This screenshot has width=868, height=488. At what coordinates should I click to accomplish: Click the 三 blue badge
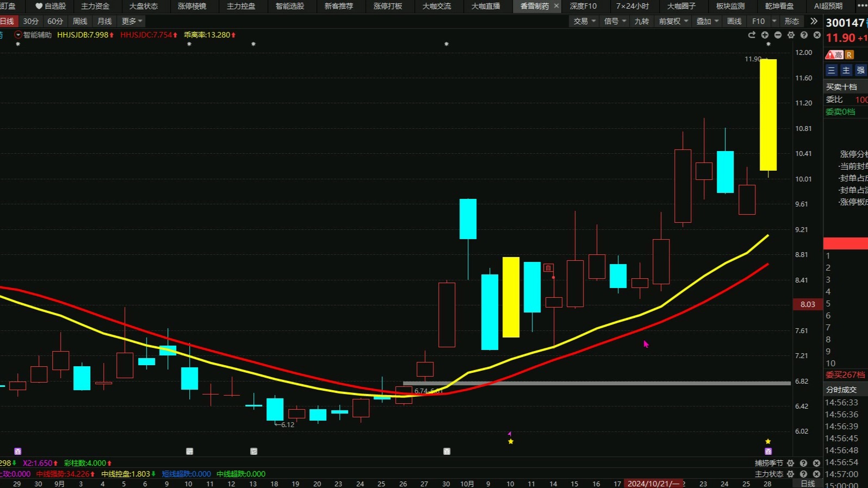[x=831, y=70]
